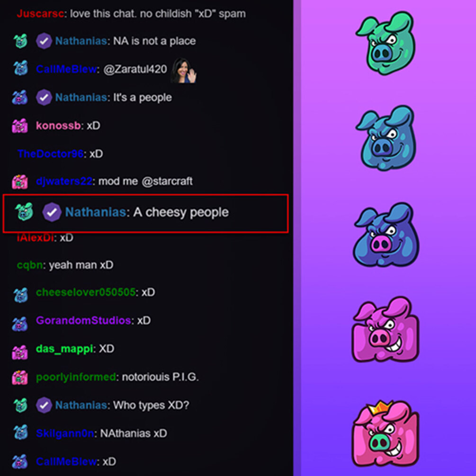Click the username cqbn
The height and width of the screenshot is (476, 476).
(x=30, y=265)
